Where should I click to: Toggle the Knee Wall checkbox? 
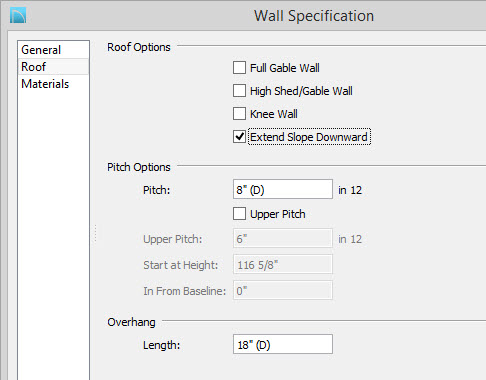coord(239,114)
